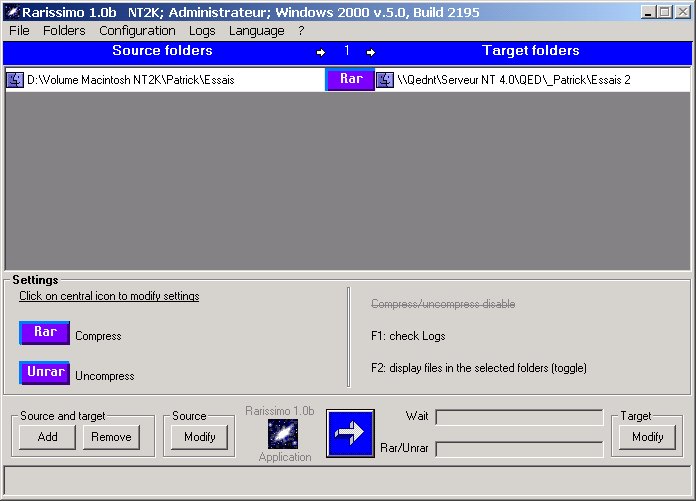Screen dimensions: 696x501
Task: Open the Folders menu
Action: click(x=64, y=31)
